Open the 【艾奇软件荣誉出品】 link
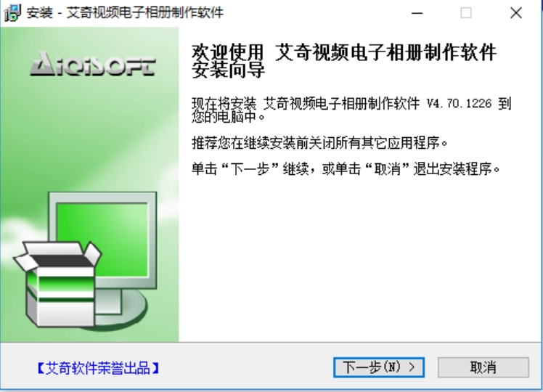 coord(98,368)
